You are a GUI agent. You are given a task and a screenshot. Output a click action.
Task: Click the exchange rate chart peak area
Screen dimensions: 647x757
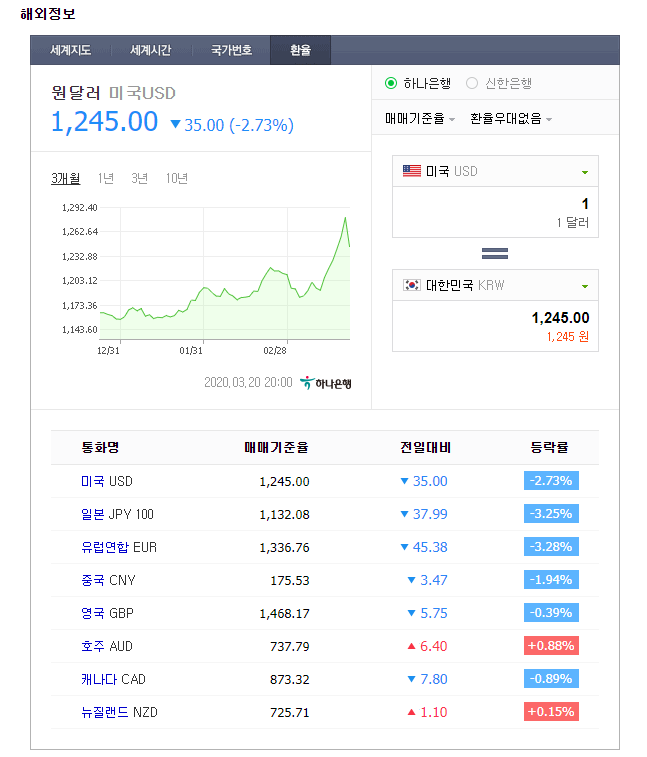point(345,220)
